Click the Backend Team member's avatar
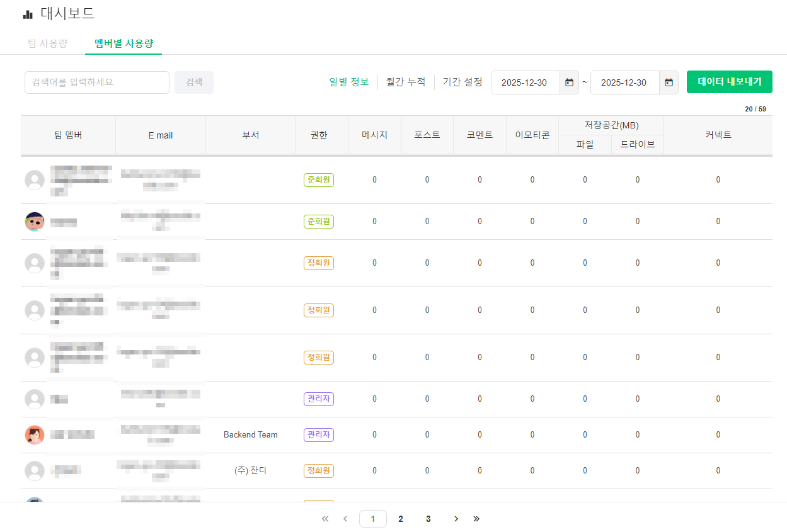 [35, 434]
